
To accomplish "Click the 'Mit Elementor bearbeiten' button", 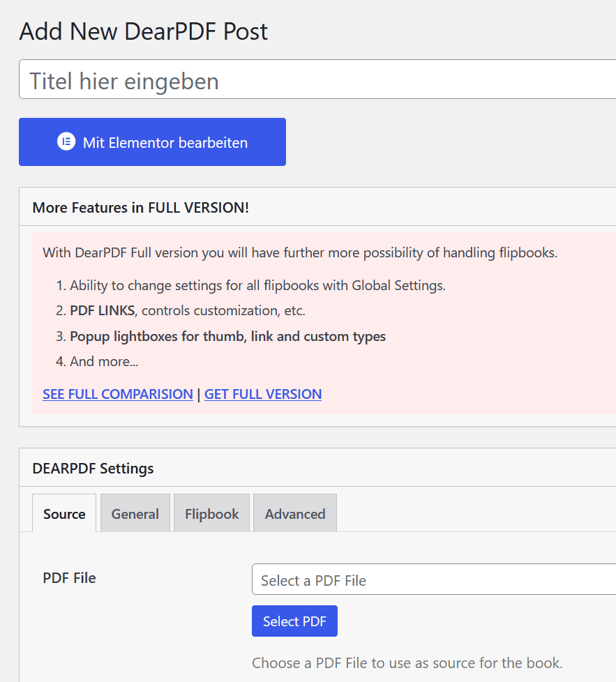I will (152, 142).
